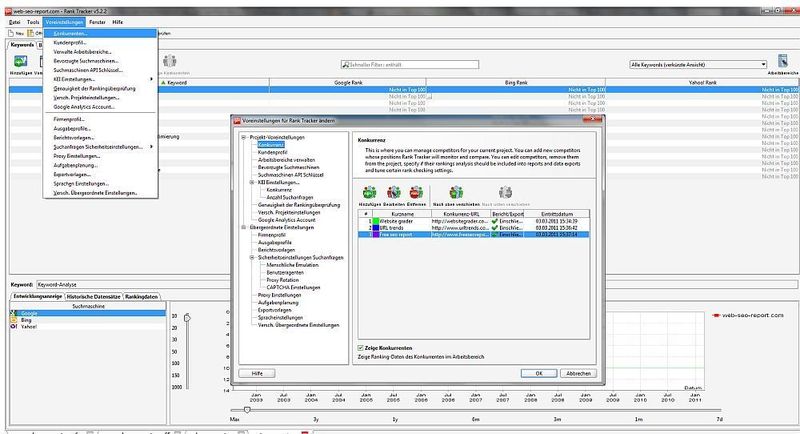Viewport: 800px width, 434px height.
Task: Open the Datei menu
Action: (x=15, y=22)
